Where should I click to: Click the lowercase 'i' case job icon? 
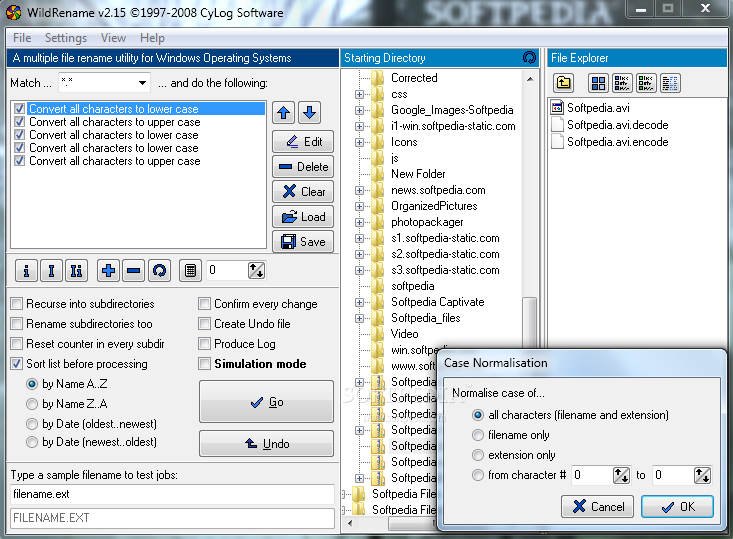26,271
